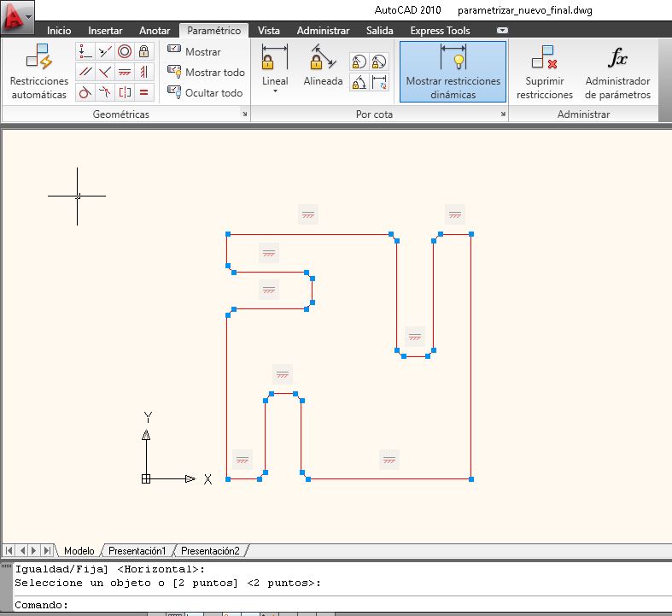Apply the Coincident geometric constraint
This screenshot has height=616, width=672.
tap(85, 51)
